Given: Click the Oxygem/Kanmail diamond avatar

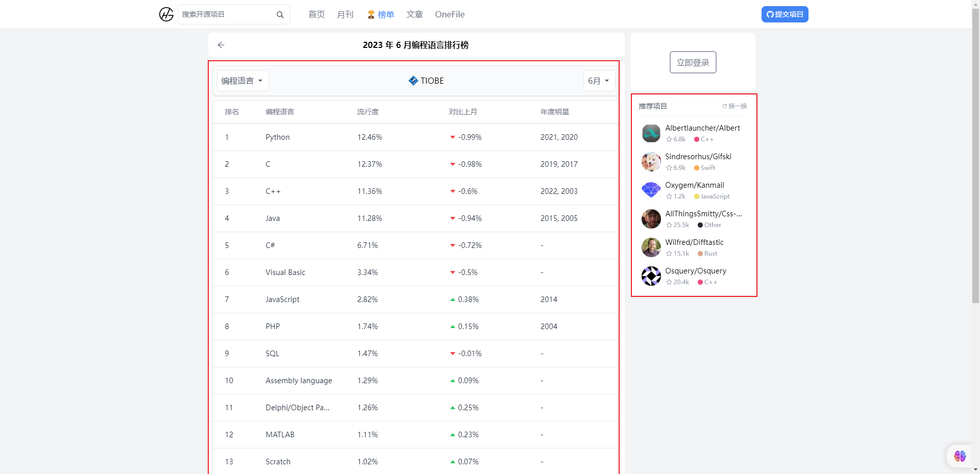Looking at the screenshot, I should pyautogui.click(x=651, y=191).
